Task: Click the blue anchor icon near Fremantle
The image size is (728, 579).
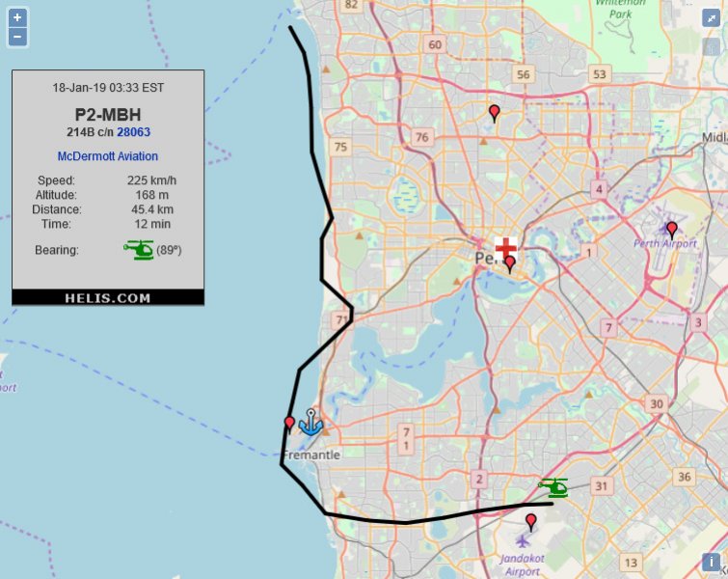Action: [310, 423]
